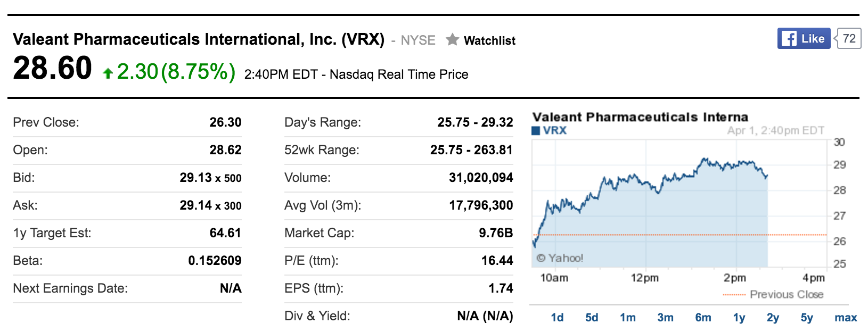This screenshot has height=332, width=868.
Task: Show the 6m chart range
Action: coord(703,318)
